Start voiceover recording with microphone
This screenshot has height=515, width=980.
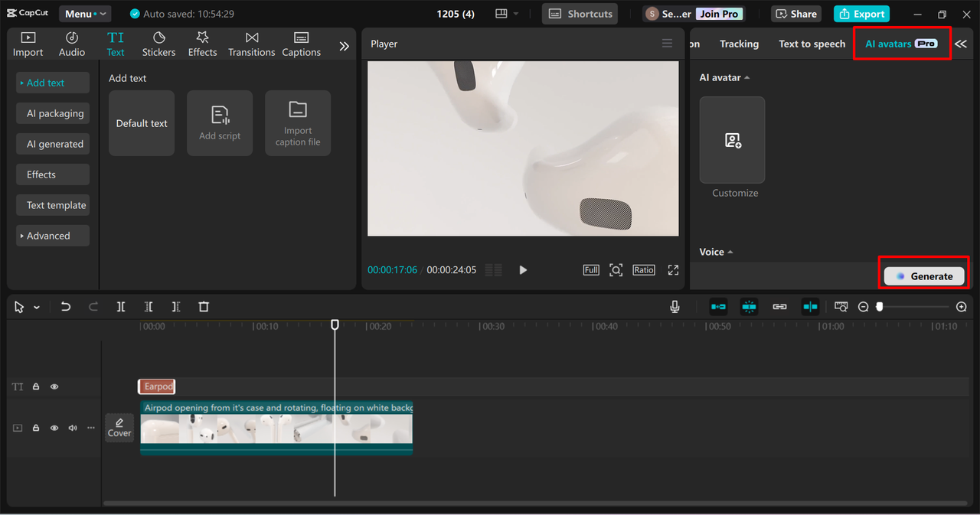(x=675, y=307)
